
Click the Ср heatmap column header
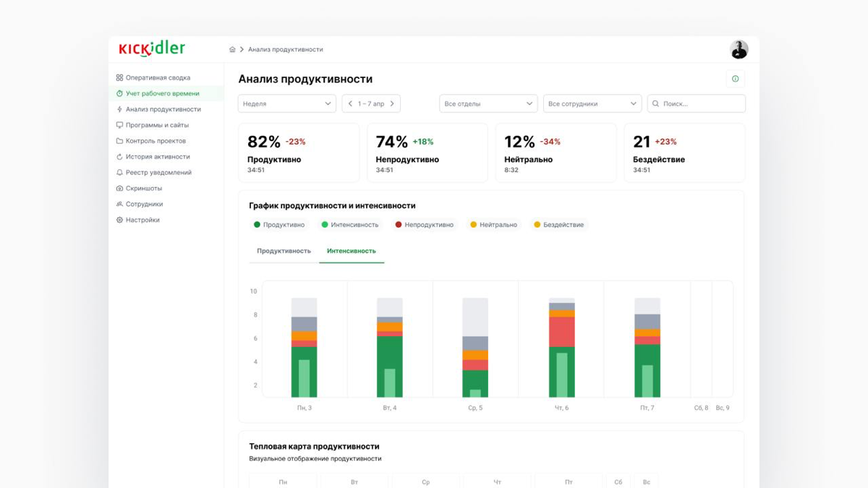coord(425,481)
